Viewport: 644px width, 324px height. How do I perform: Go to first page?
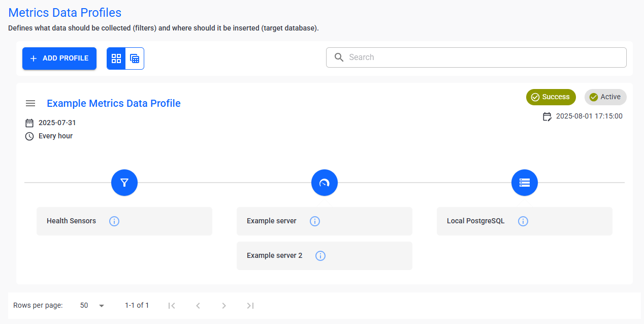[172, 306]
